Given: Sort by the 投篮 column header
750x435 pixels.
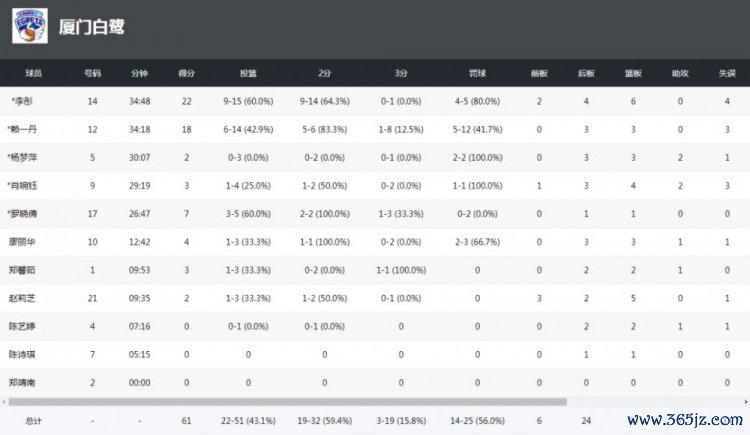Looking at the screenshot, I should (x=248, y=73).
